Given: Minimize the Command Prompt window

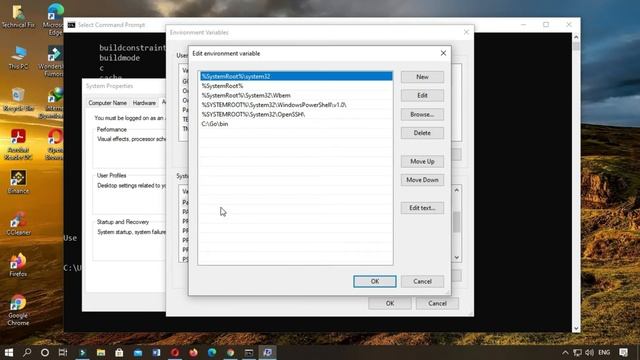Looking at the screenshot, I should tap(524, 25).
